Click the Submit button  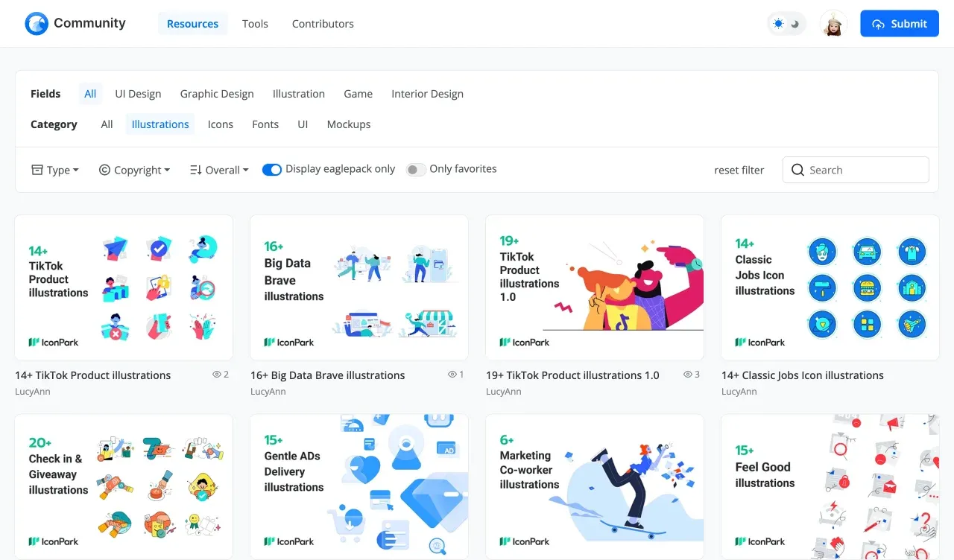pos(900,24)
